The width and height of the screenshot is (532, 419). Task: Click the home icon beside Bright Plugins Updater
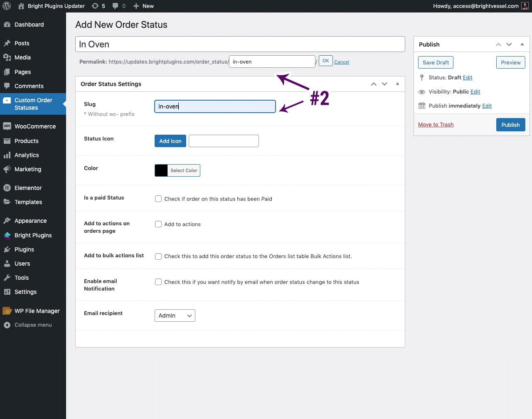[x=21, y=6]
